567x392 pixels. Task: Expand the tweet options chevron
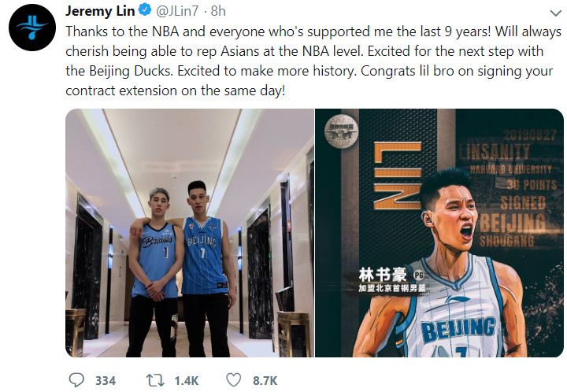(555, 13)
